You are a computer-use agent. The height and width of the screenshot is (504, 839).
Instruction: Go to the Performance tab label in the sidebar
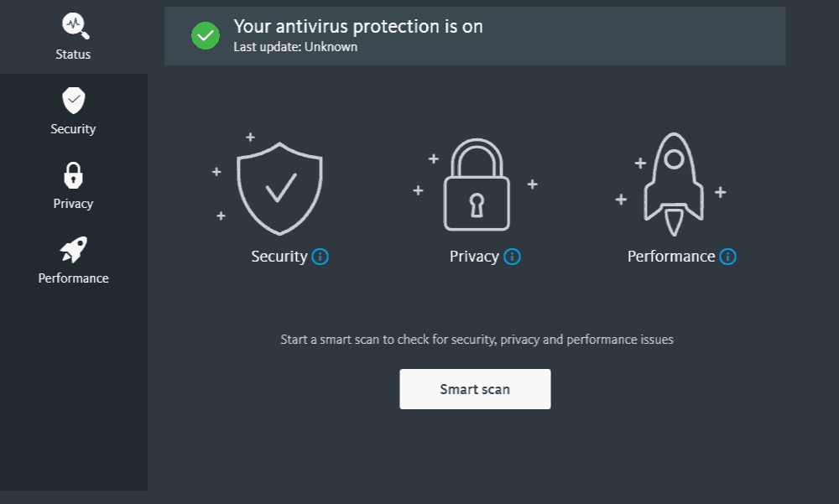point(73,278)
